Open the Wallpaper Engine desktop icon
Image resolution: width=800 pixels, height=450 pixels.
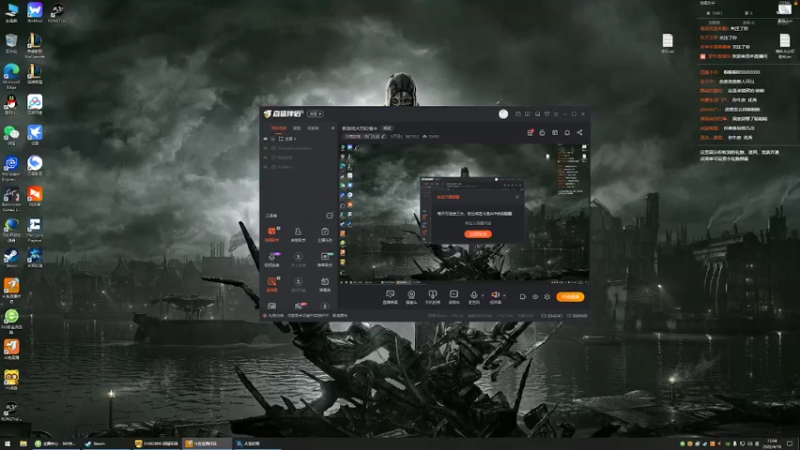pos(11,168)
